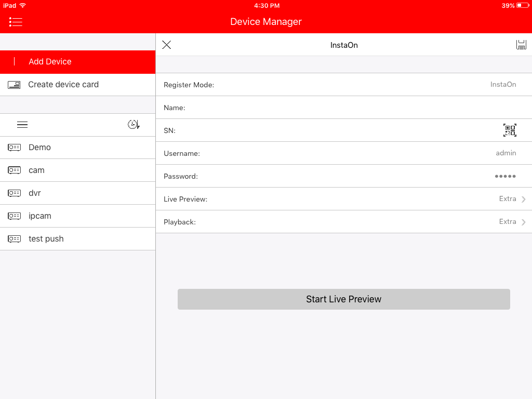Open the main menu list icon
This screenshot has height=399, width=532.
[16, 22]
